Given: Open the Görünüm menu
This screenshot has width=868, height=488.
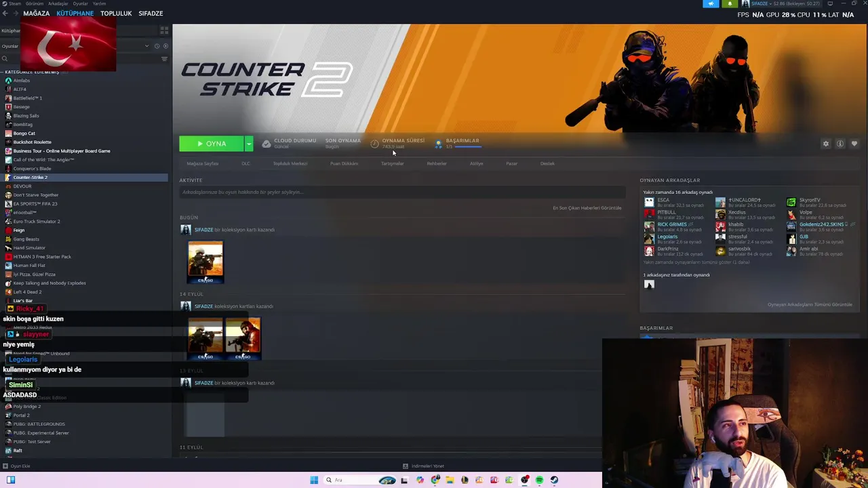Looking at the screenshot, I should (35, 3).
